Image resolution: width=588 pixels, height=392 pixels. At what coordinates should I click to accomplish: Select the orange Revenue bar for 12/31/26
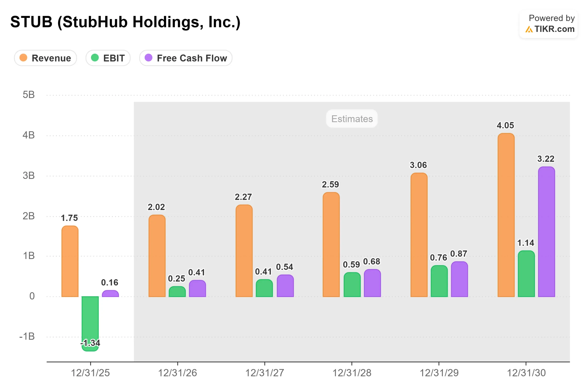(157, 256)
